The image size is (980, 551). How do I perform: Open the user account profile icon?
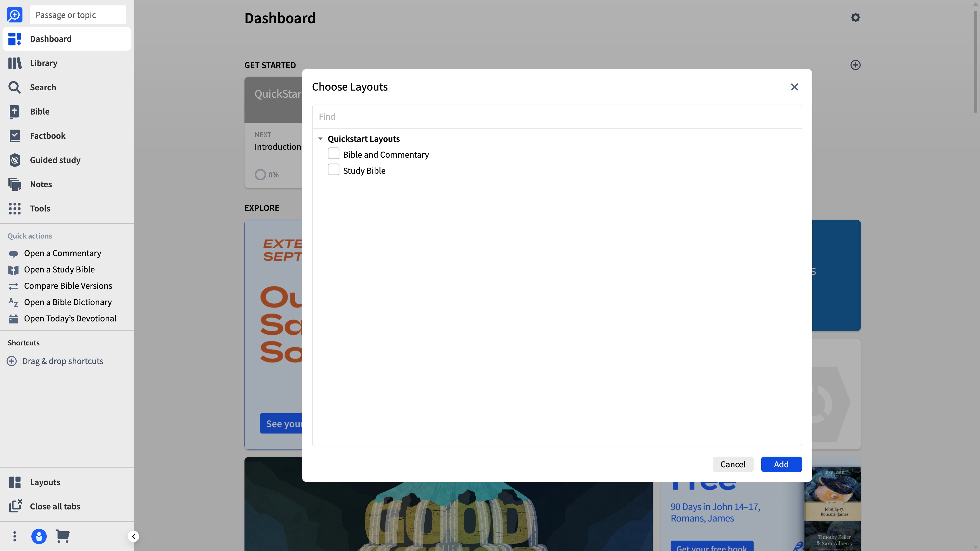pyautogui.click(x=39, y=536)
